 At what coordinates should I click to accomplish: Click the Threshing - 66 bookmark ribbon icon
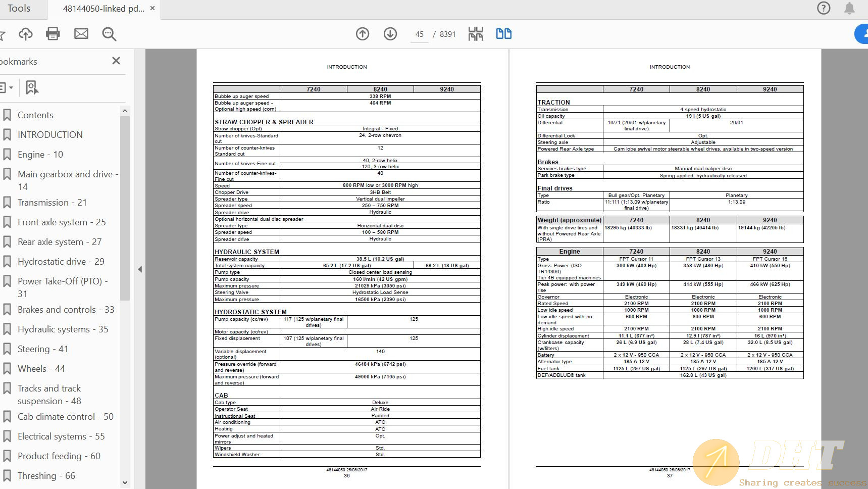pyautogui.click(x=7, y=476)
